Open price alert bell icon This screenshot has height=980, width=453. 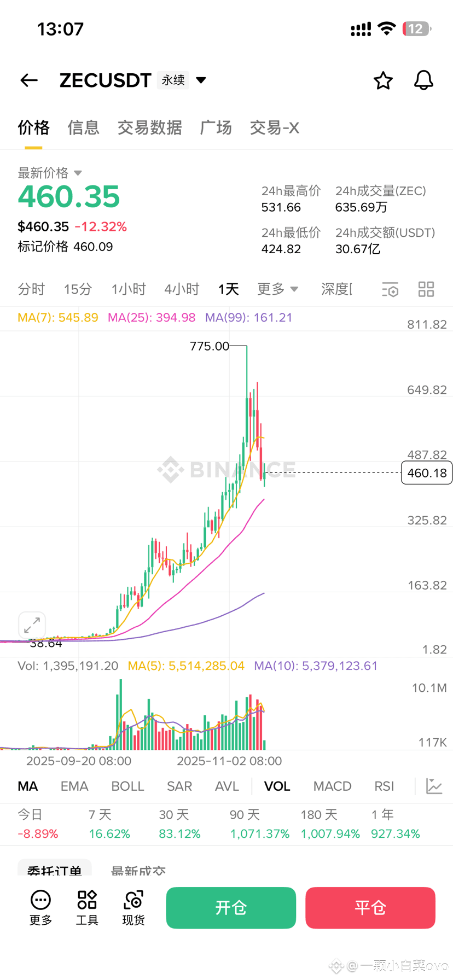click(423, 80)
